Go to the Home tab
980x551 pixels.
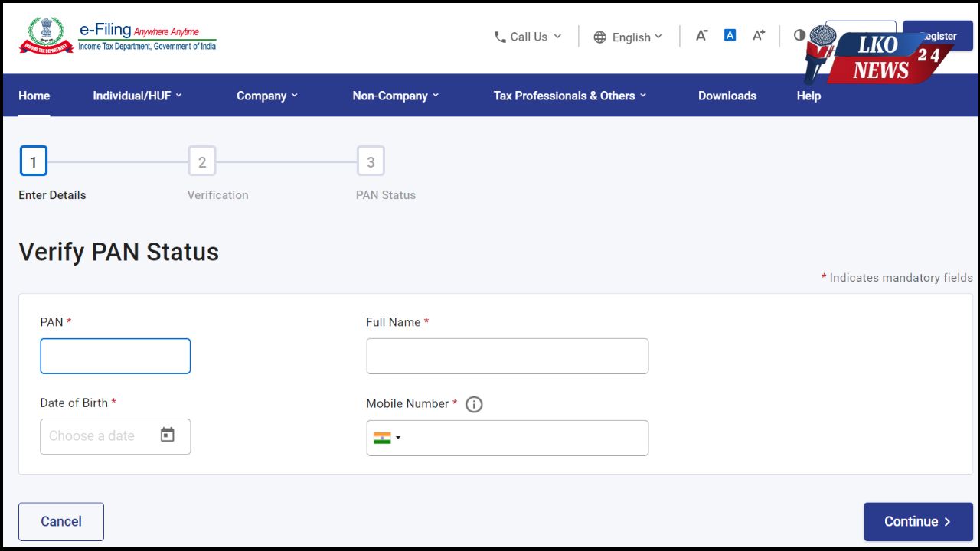click(34, 96)
